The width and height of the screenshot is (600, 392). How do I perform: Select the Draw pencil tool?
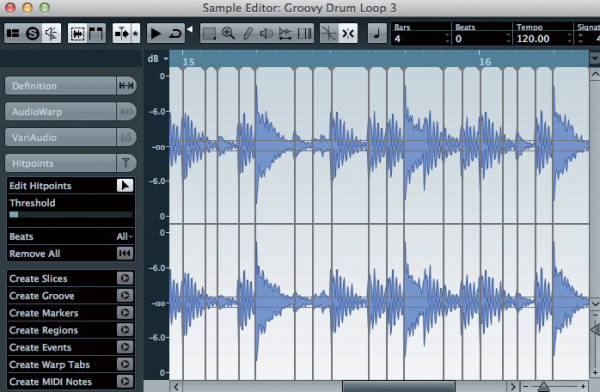tap(248, 33)
